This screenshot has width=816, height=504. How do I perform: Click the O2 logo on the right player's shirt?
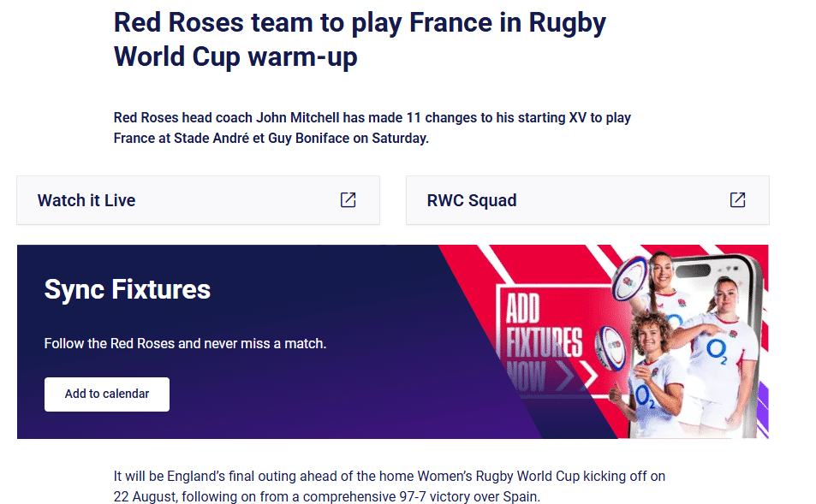click(x=716, y=349)
